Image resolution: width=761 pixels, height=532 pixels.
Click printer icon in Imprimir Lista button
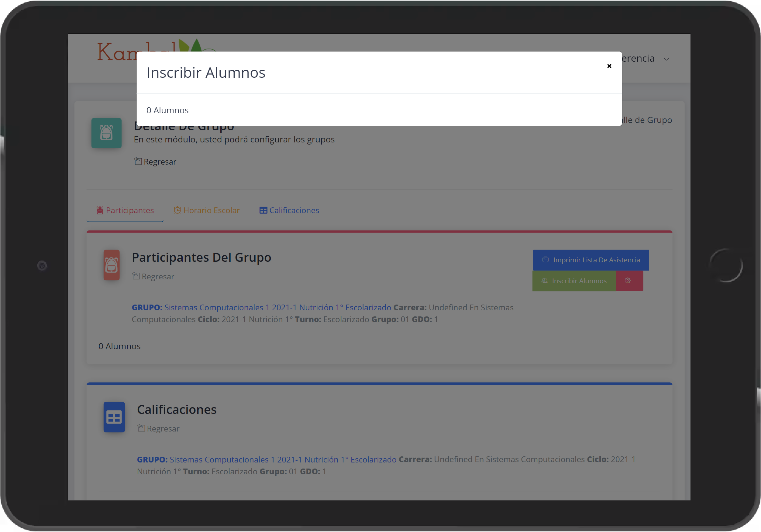(x=545, y=260)
